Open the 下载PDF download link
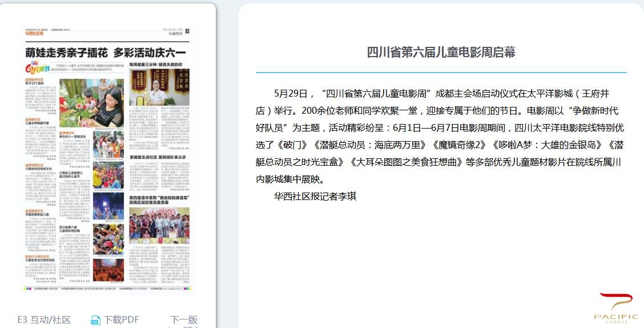The image size is (644, 328). click(x=120, y=320)
